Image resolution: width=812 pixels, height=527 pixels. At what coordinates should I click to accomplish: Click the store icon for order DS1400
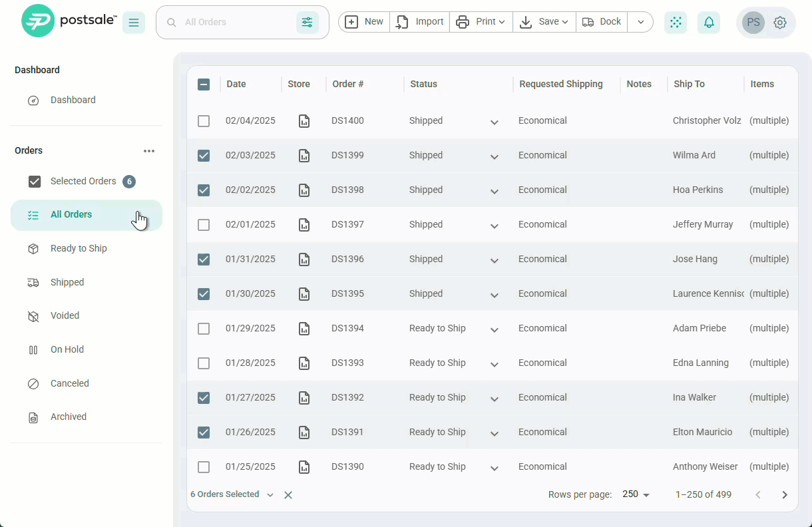(x=304, y=121)
